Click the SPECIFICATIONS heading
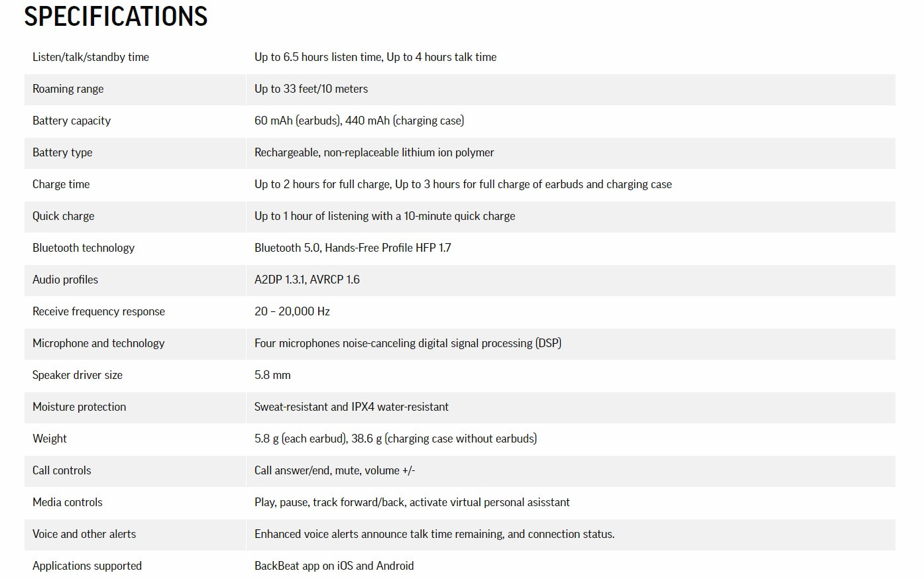Image resolution: width=924 pixels, height=581 pixels. coord(116,16)
